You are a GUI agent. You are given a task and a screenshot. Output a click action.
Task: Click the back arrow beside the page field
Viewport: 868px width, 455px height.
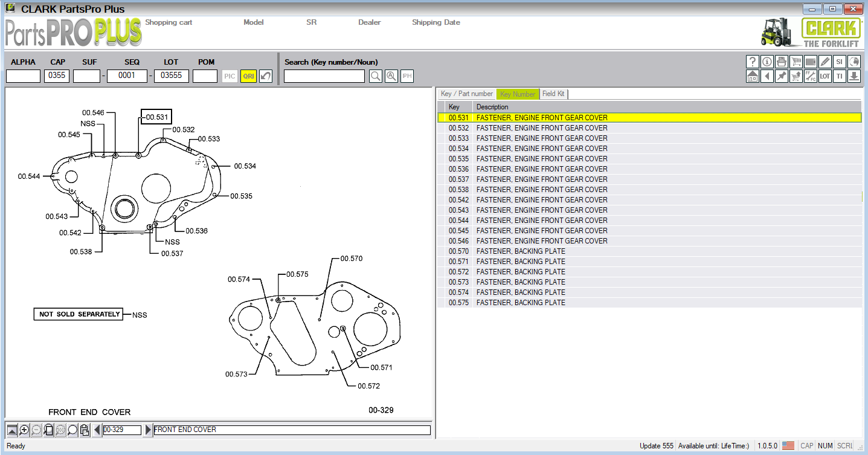97,430
